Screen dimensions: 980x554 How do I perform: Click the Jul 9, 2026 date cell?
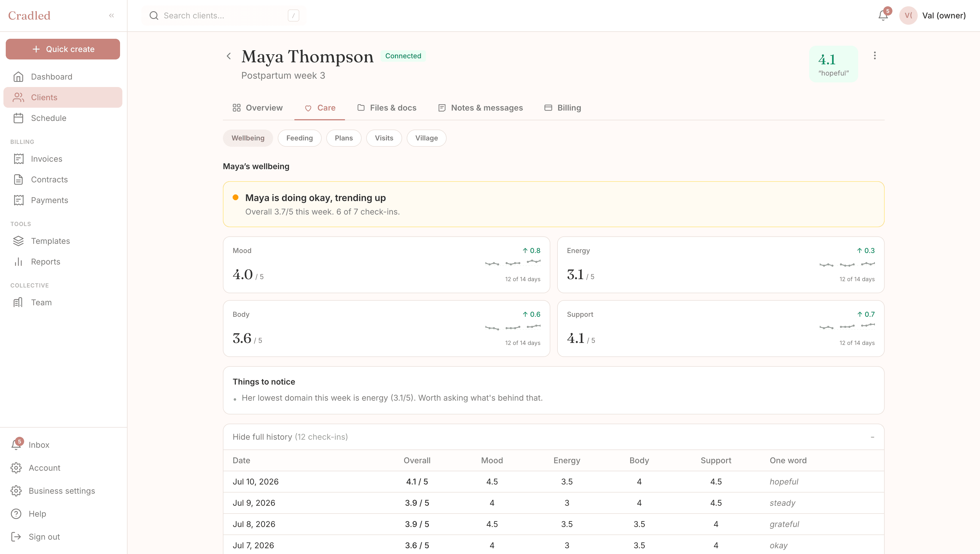(x=254, y=503)
